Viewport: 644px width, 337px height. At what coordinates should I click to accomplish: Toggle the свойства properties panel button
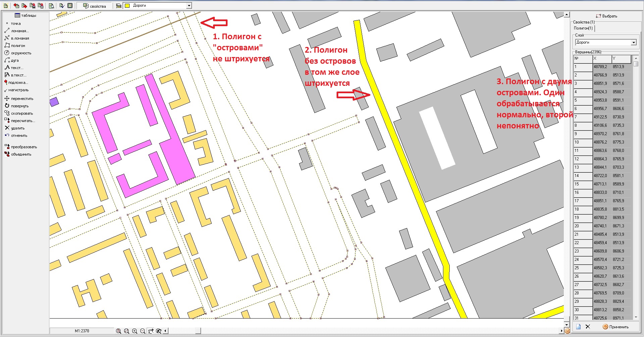click(x=94, y=6)
